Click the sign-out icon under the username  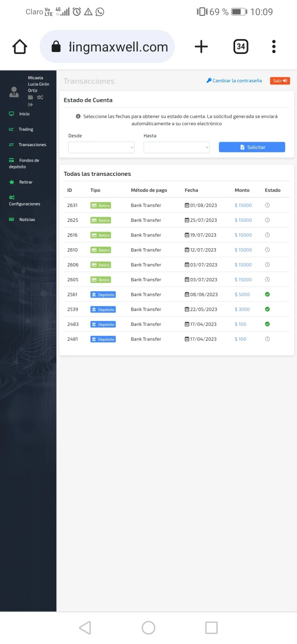click(x=31, y=105)
